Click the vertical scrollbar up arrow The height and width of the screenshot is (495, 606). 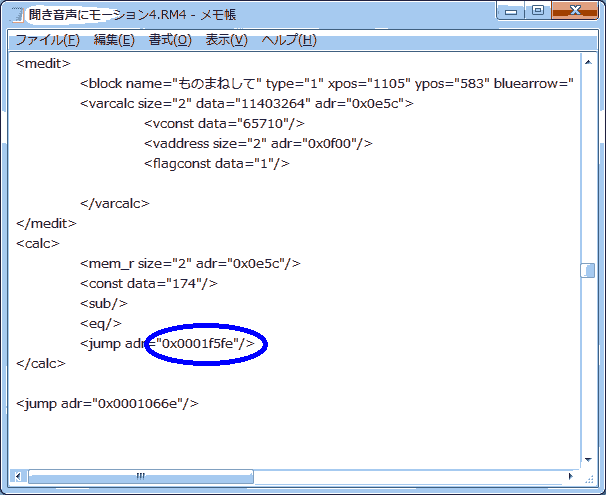click(588, 62)
